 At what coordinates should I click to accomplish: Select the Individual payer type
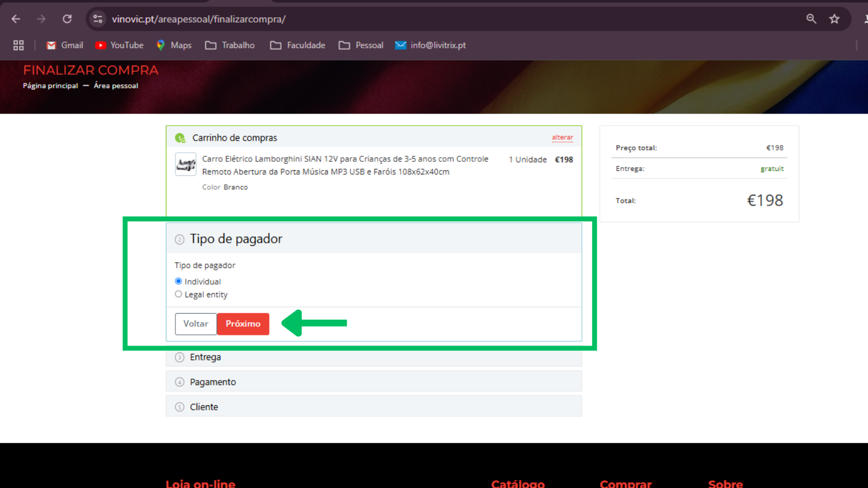pyautogui.click(x=179, y=281)
